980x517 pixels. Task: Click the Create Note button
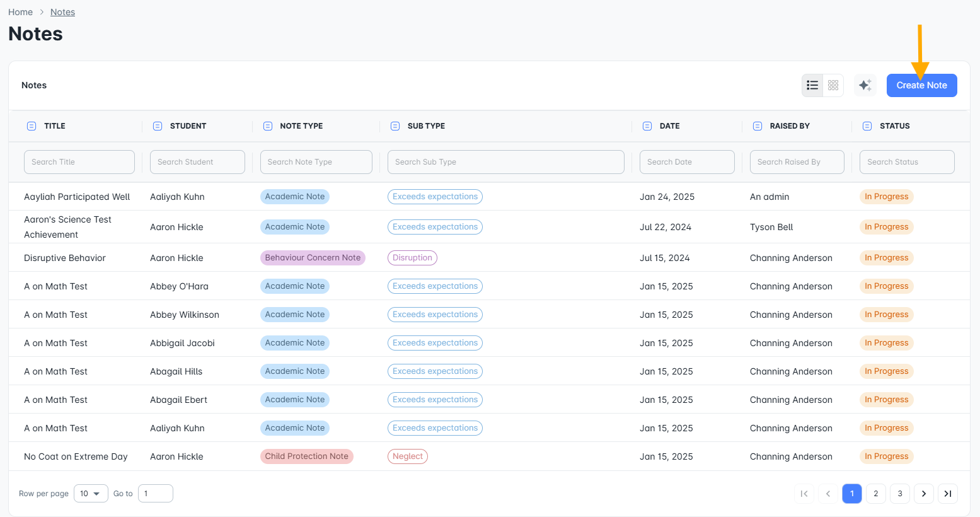(x=922, y=85)
